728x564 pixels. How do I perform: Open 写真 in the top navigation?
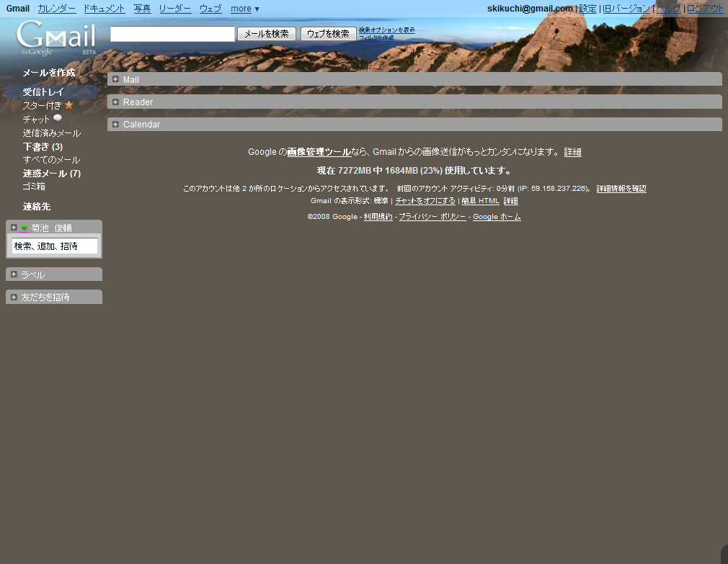142,9
